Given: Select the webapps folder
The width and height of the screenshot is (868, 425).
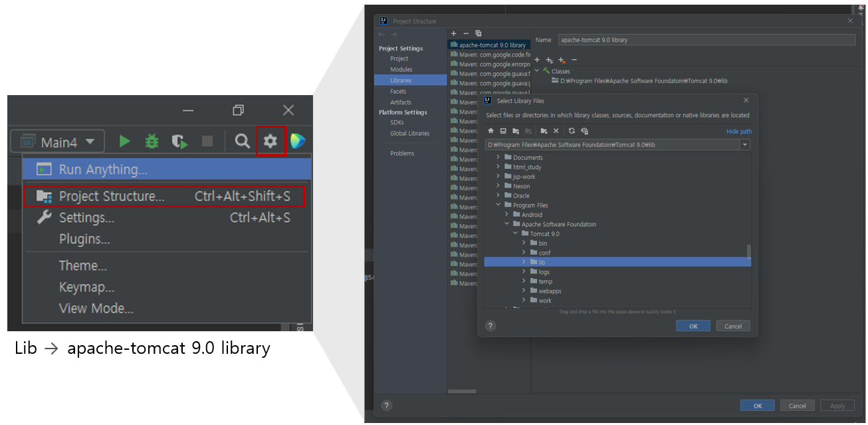Looking at the screenshot, I should coord(550,291).
